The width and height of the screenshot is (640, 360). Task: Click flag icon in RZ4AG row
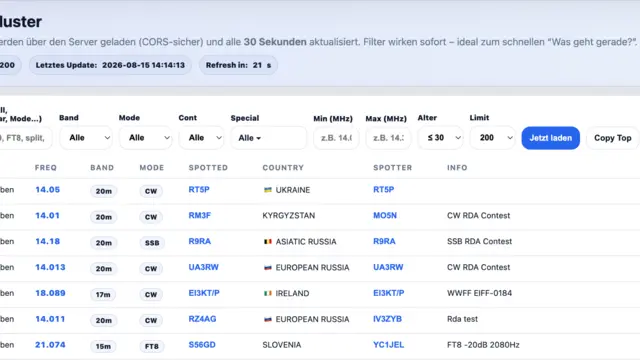click(268, 319)
